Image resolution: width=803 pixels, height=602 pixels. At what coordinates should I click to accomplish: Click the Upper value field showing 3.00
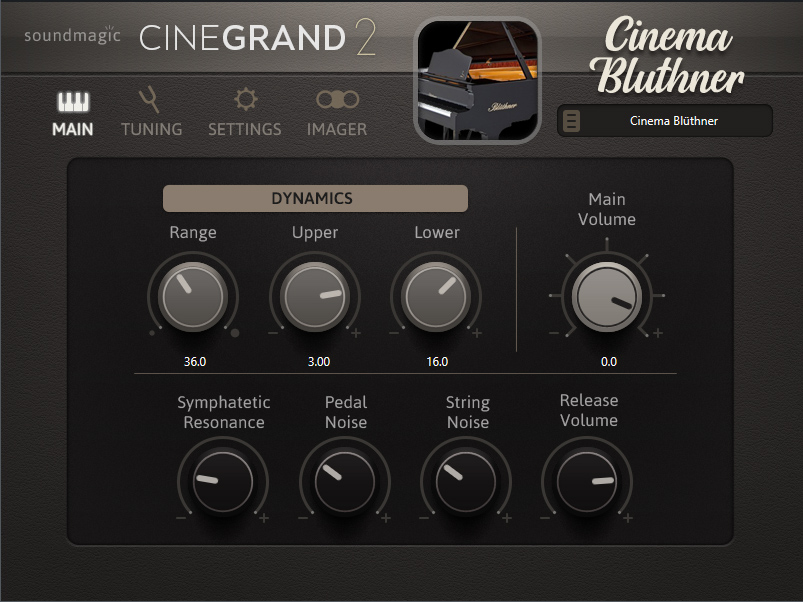(318, 362)
